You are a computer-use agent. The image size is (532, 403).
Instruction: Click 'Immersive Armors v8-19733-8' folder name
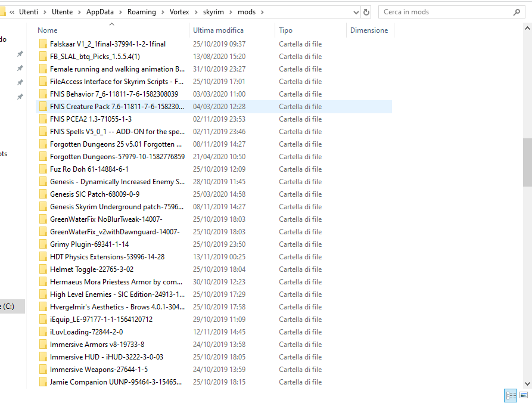tap(97, 345)
